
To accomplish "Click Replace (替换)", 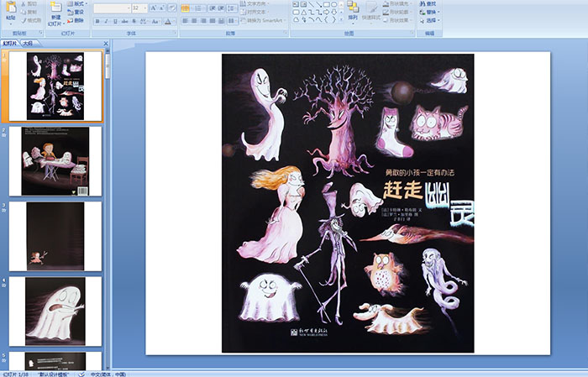I will [429, 12].
